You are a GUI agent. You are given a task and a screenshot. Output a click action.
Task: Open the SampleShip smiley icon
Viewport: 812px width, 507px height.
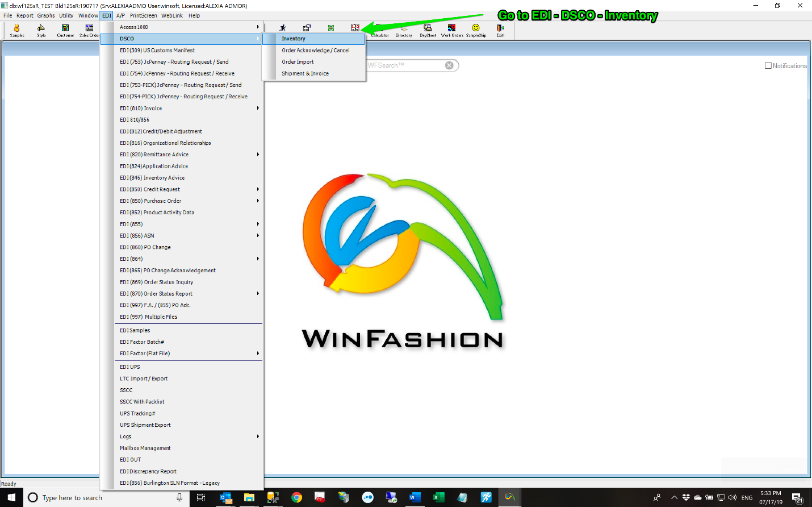476,31
